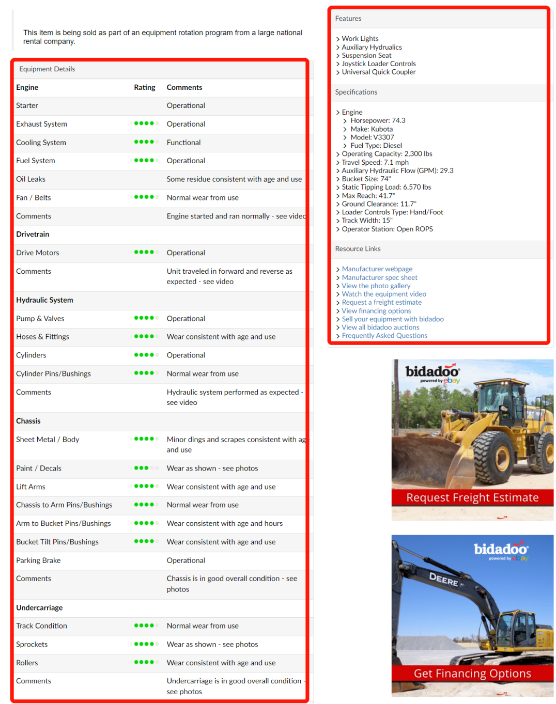
Task: Click the Paint / Decals rating dots
Action: pyautogui.click(x=146, y=468)
